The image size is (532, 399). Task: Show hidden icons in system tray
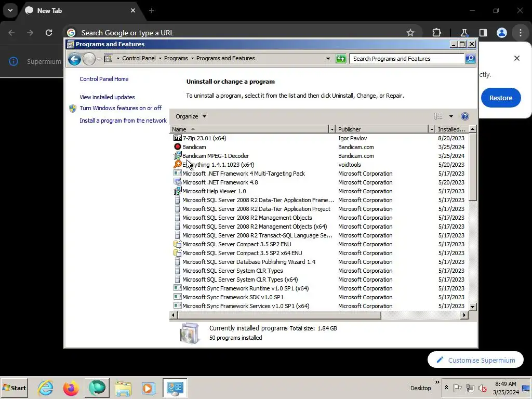(x=446, y=388)
